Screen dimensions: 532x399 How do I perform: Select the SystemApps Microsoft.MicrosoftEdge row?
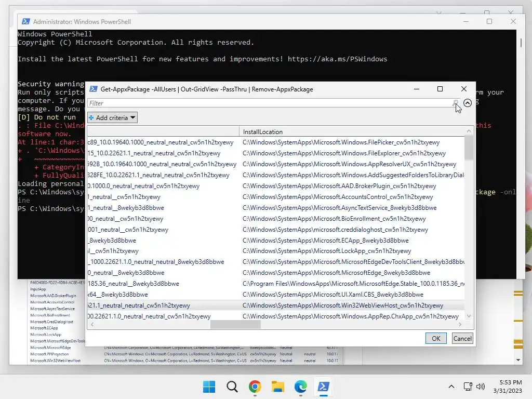(x=275, y=272)
